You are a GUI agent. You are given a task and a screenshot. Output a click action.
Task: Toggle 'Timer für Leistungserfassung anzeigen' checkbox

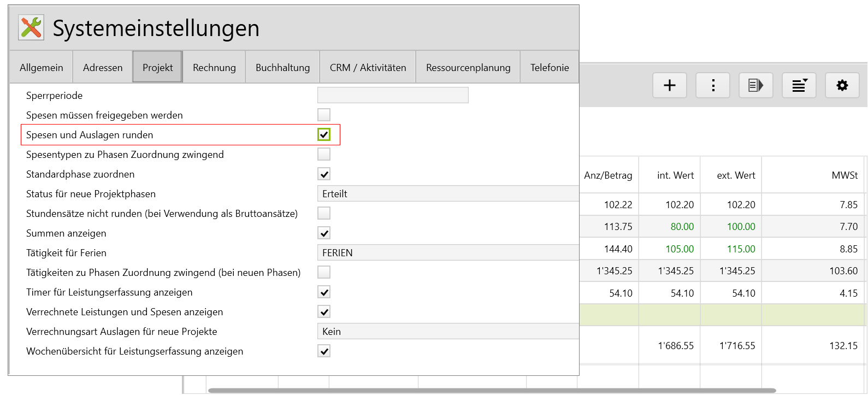(324, 292)
